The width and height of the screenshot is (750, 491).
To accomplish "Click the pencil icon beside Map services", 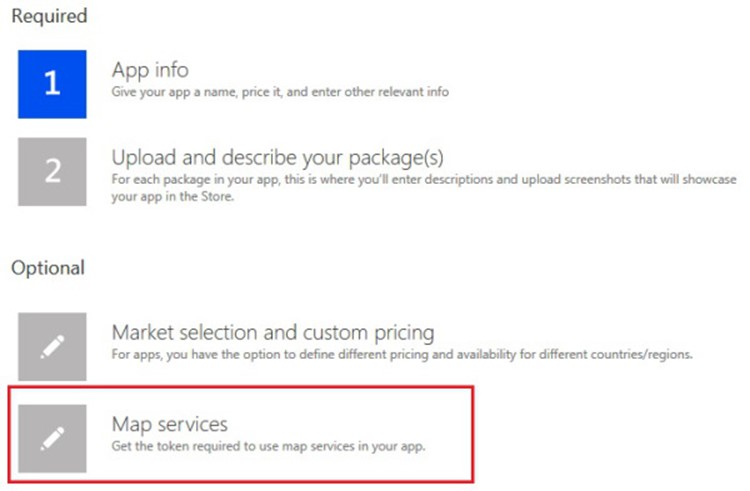I will [52, 438].
